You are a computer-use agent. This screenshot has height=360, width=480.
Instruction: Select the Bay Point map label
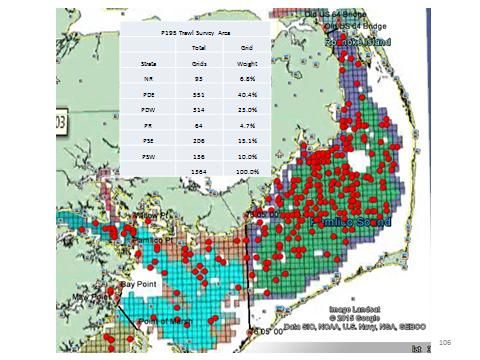click(139, 284)
